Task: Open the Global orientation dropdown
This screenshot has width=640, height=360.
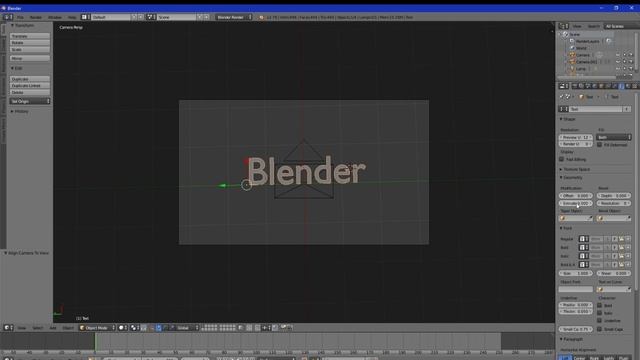Action: click(187, 327)
